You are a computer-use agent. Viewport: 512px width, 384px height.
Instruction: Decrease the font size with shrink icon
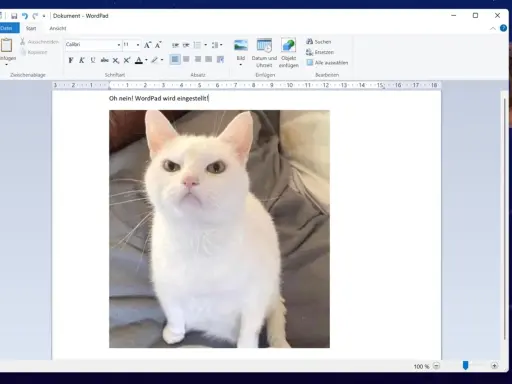click(158, 45)
